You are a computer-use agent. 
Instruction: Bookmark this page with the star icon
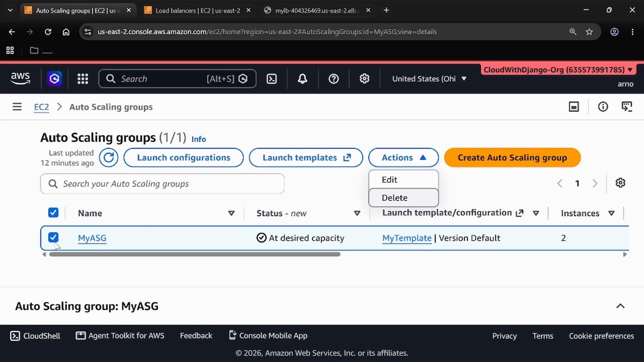[x=589, y=32]
